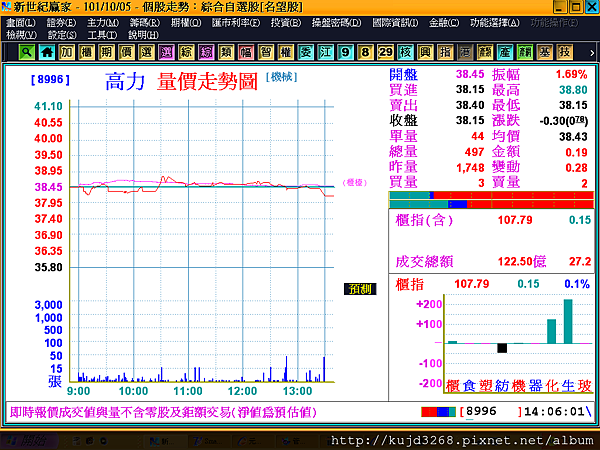Viewport: 600px width, 450px height.
Task: Click the yellow 選 toolbar icon
Action: pyautogui.click(x=147, y=52)
